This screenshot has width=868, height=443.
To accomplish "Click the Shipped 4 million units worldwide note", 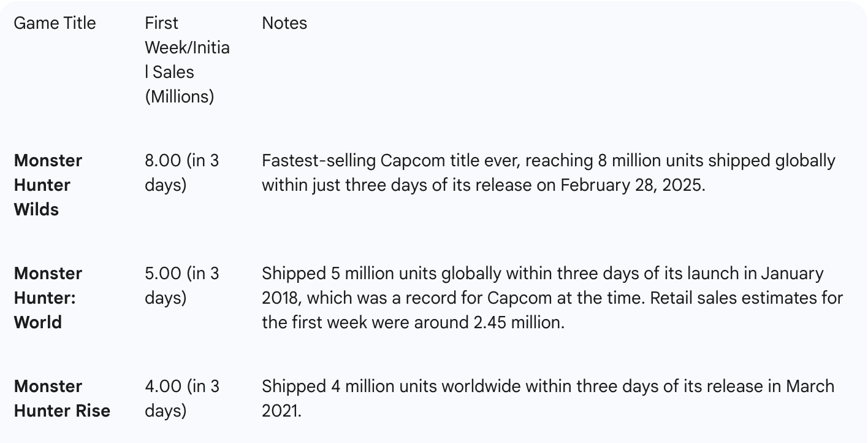I will 548,398.
